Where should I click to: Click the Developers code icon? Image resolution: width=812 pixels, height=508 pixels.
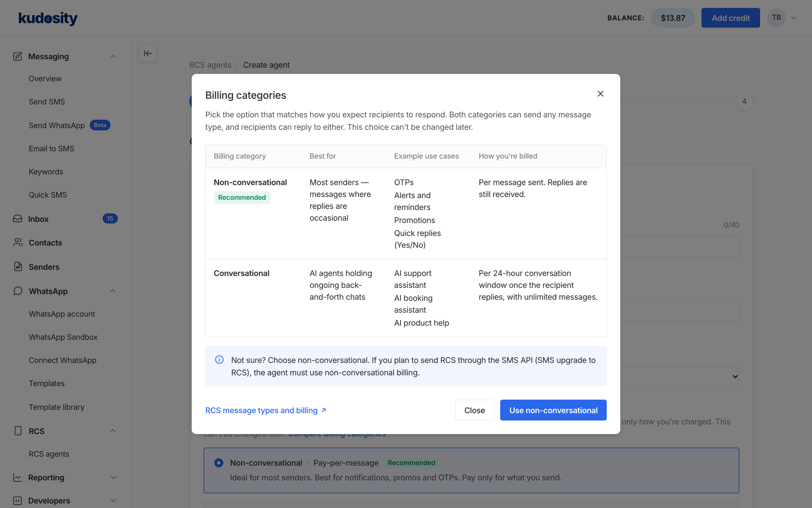point(17,500)
